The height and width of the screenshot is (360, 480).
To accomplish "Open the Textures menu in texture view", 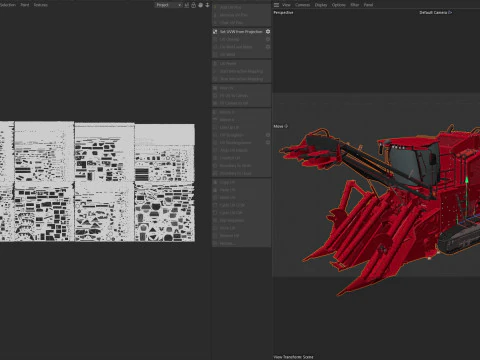I will (x=41, y=5).
